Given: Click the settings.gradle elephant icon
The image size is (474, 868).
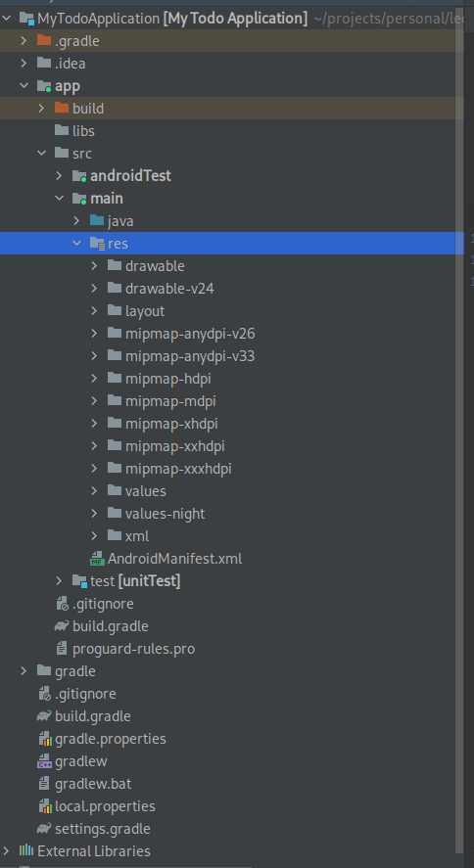Looking at the screenshot, I should tap(44, 829).
